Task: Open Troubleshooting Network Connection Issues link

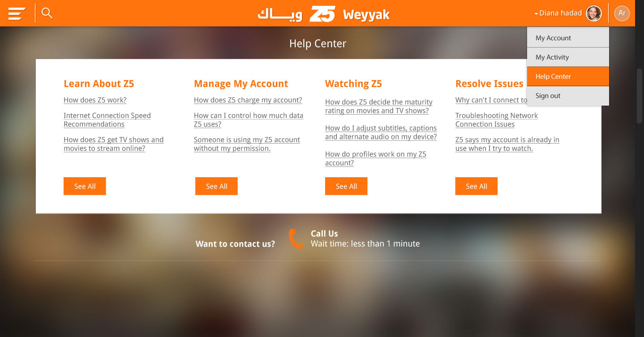Action: tap(497, 120)
